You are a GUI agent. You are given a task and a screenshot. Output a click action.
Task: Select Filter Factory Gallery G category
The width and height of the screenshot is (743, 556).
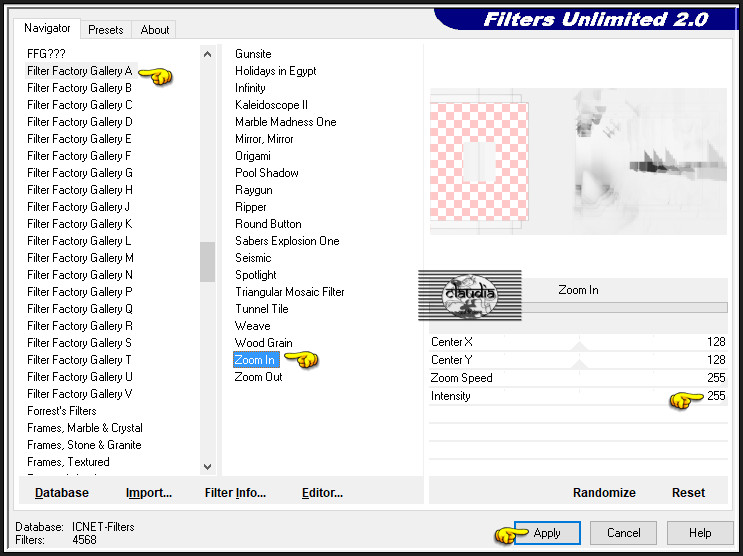[x=80, y=173]
